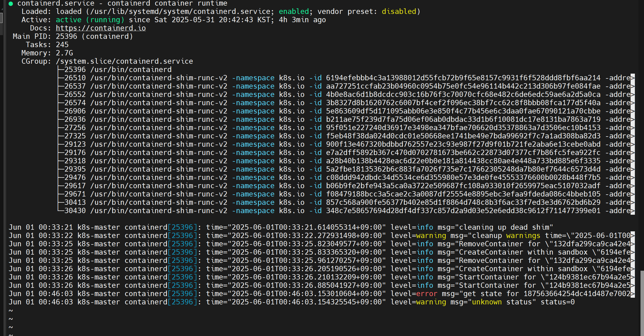Click the truncation marker on the PID 26510 line
Image resolution: width=644 pixels, height=336 pixels.
pos(632,78)
